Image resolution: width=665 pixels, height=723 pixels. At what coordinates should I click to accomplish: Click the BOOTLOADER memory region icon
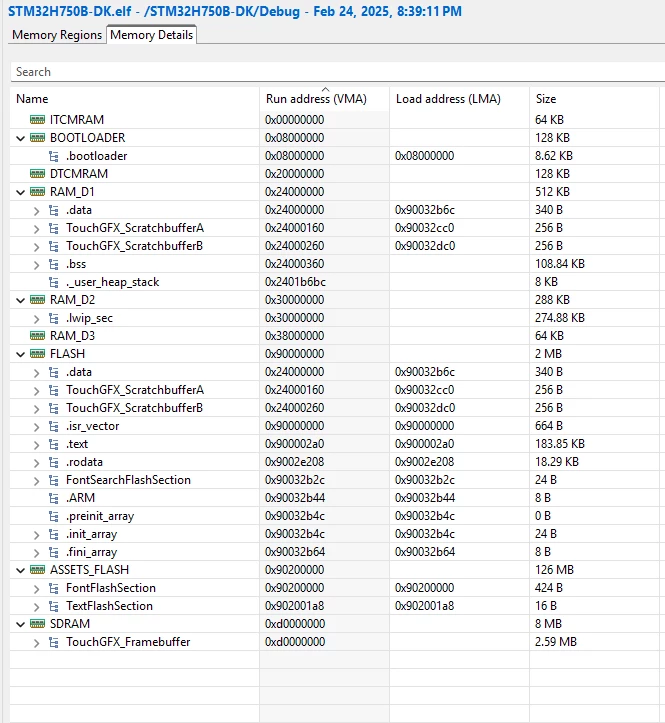[x=37, y=138]
